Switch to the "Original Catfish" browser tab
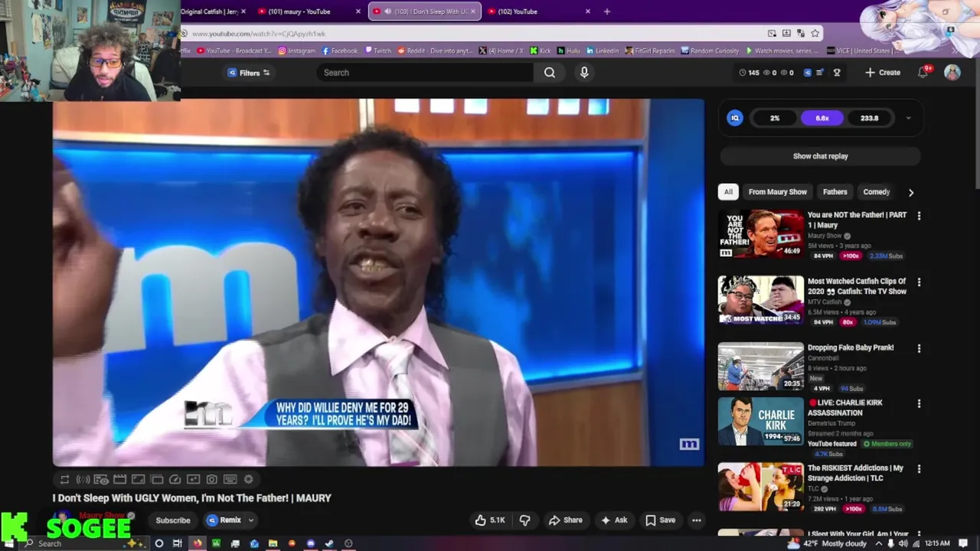This screenshot has width=980, height=551. 209,11
